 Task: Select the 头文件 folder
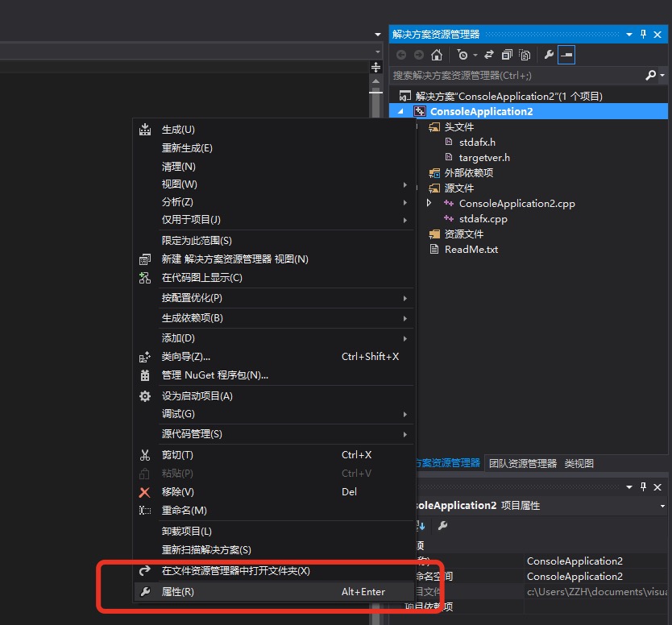459,126
